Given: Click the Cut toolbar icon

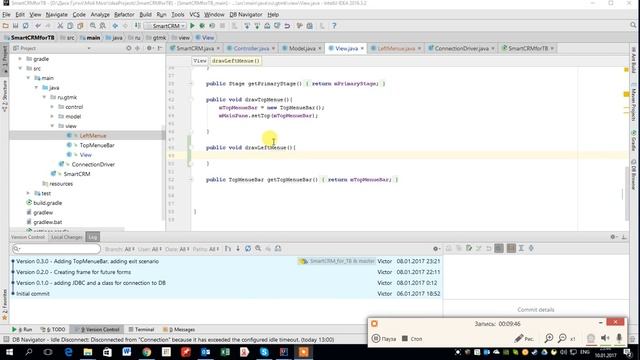Looking at the screenshot, I should [x=60, y=26].
